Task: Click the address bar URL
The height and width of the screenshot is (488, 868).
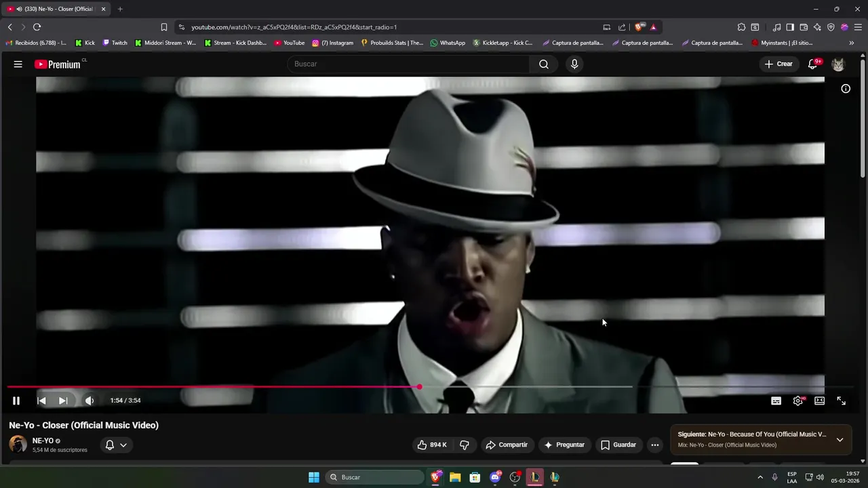Action: tap(294, 27)
